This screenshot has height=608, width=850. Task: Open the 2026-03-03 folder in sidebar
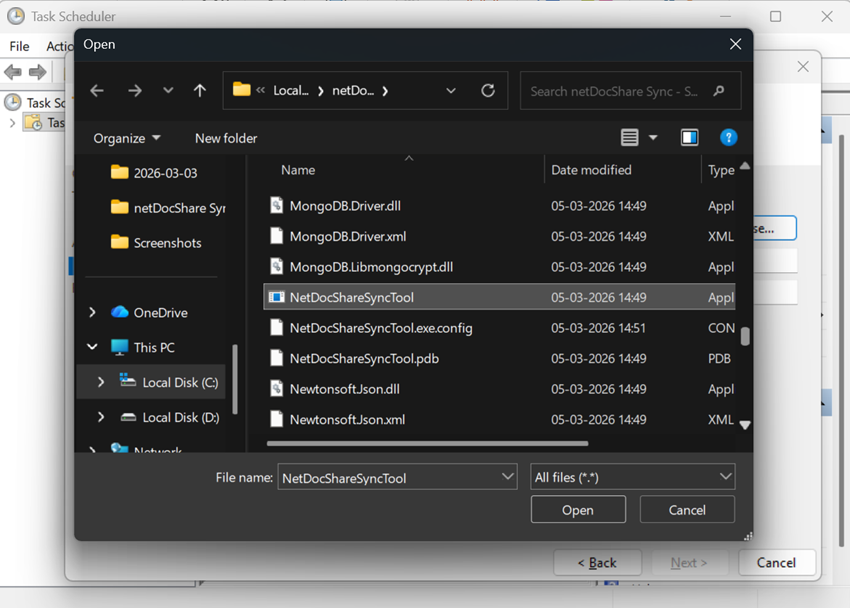(154, 173)
